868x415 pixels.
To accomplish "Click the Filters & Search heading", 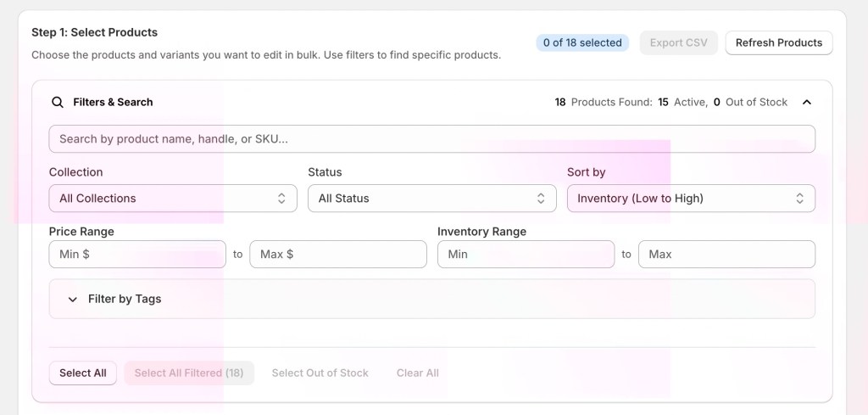I will coord(113,102).
